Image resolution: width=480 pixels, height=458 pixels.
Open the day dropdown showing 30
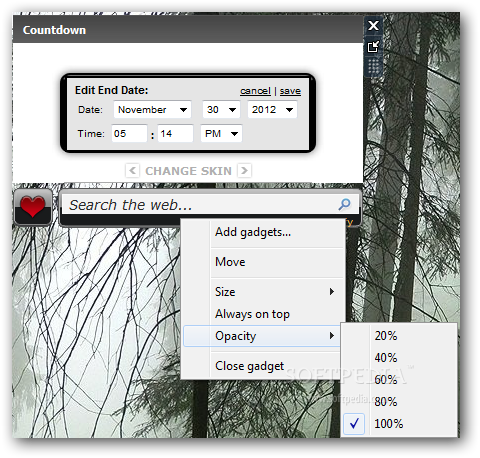pyautogui.click(x=221, y=110)
